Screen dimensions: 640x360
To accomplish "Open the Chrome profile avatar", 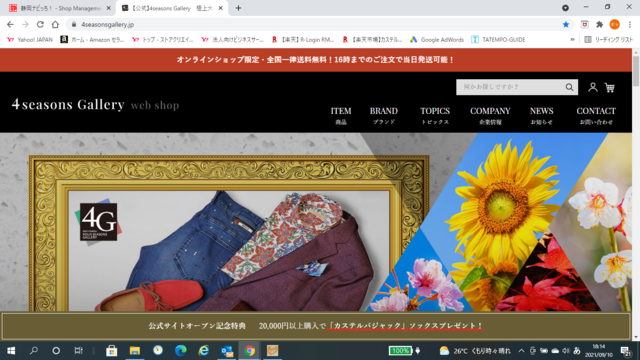I will tap(614, 24).
